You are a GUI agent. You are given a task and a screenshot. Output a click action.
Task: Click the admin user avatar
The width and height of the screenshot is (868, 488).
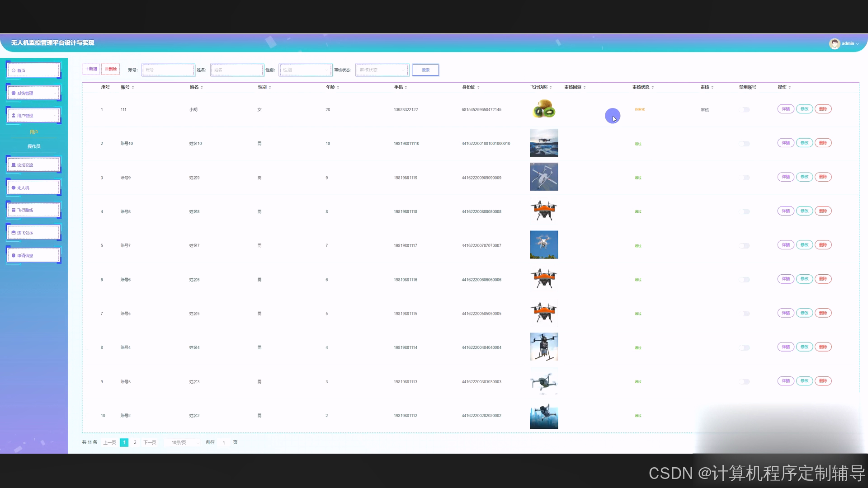click(834, 43)
